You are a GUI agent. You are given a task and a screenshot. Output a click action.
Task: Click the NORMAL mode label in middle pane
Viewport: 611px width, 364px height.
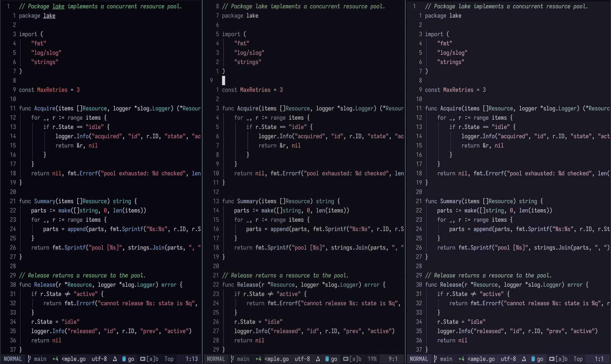[216, 359]
